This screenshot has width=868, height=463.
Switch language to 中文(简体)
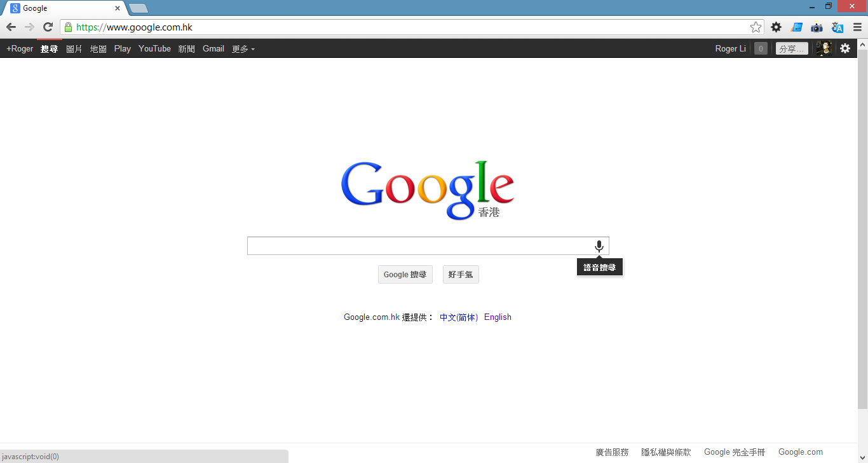[x=459, y=317]
